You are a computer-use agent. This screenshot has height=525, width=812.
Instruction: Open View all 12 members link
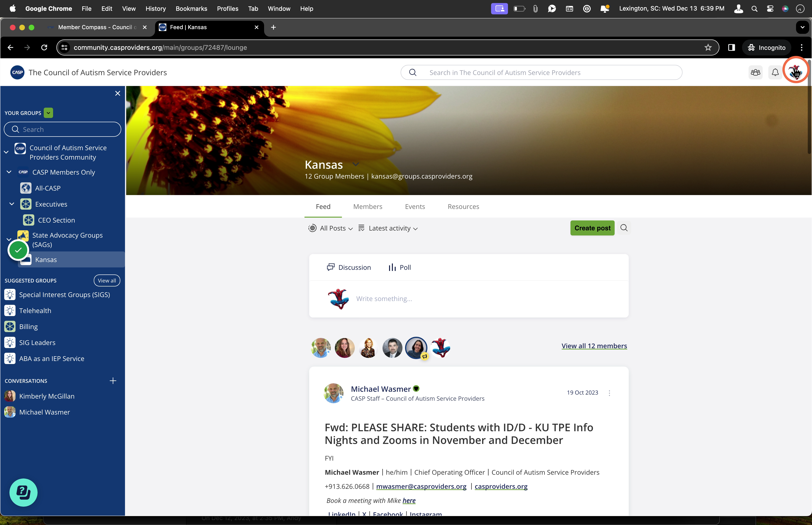pyautogui.click(x=594, y=346)
